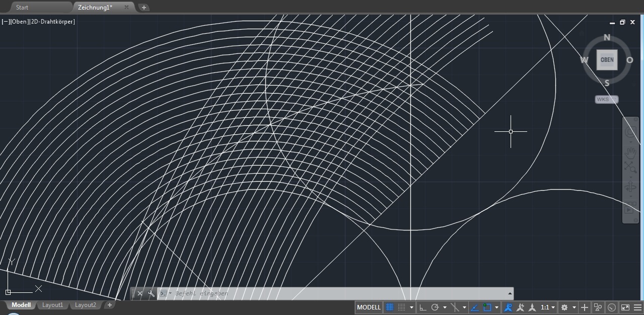
Task: Toggle clean screen mode icon
Action: 625,307
